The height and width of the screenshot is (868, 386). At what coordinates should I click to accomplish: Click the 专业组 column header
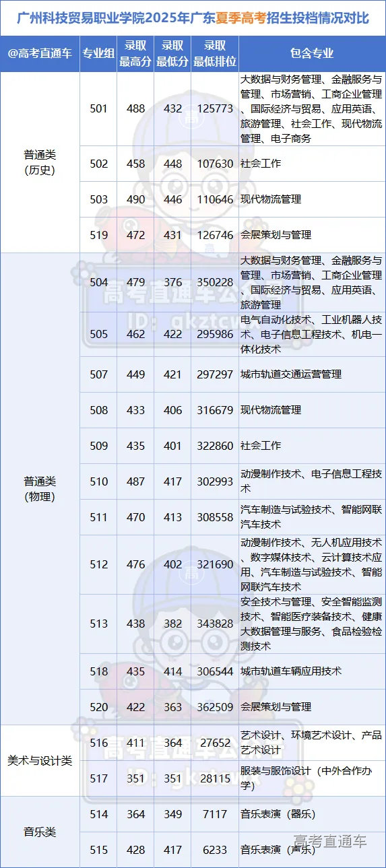98,53
